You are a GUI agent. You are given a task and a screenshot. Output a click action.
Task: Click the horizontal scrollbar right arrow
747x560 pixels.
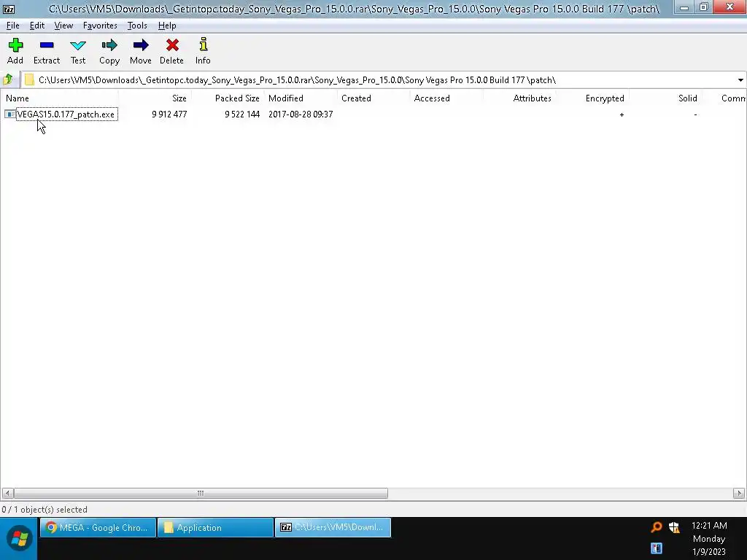(739, 494)
